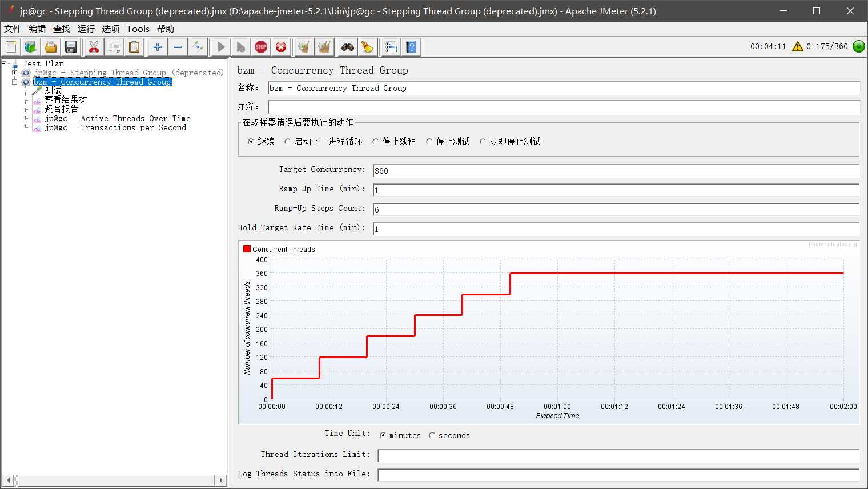Click the Expand All plus icon
The height and width of the screenshot is (489, 868).
click(x=158, y=47)
